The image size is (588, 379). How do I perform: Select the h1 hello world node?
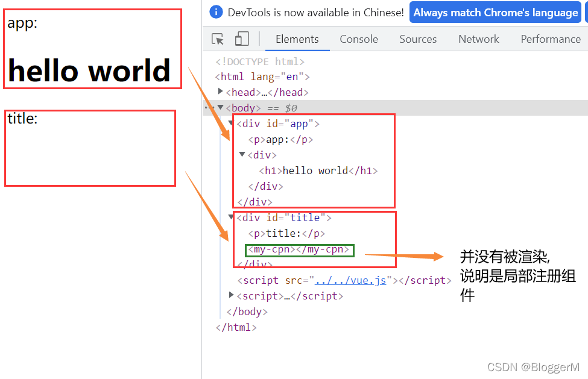coord(318,171)
